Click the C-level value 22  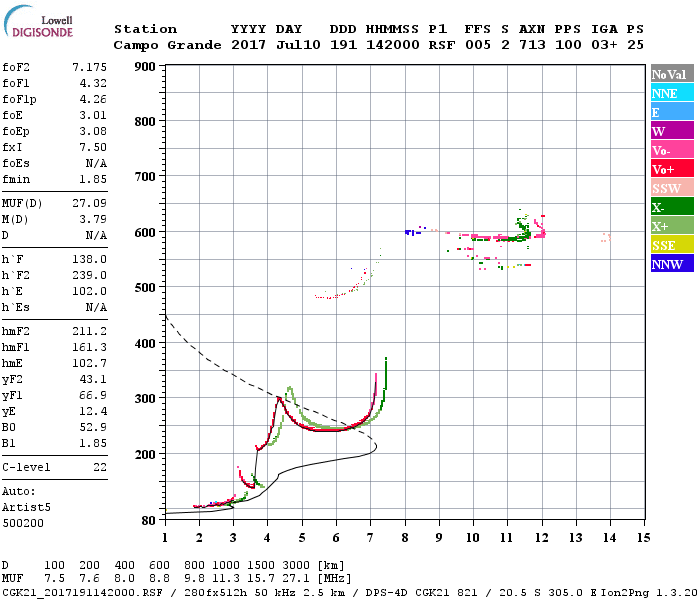pos(100,467)
